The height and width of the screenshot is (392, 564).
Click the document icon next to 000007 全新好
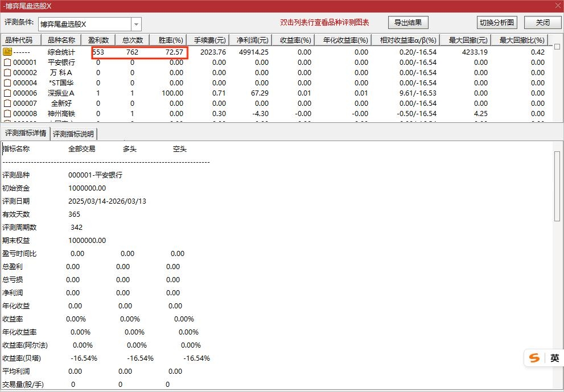7,103
